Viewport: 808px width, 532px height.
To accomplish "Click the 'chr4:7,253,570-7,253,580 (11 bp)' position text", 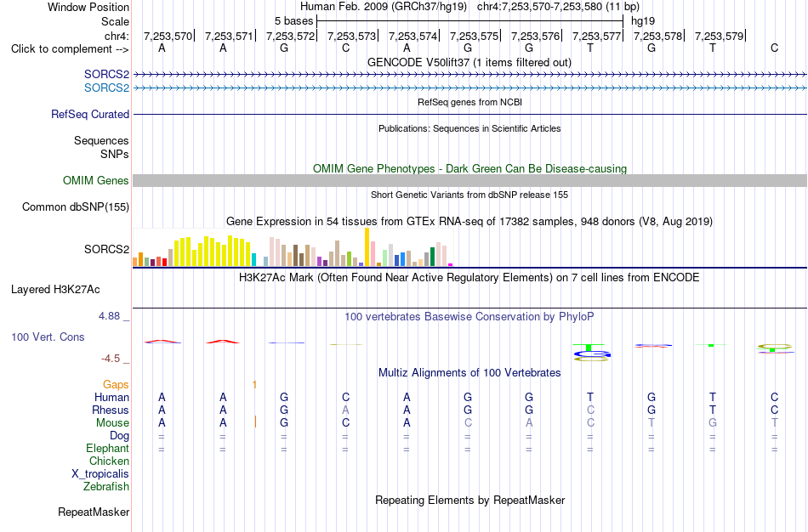I will (558, 7).
